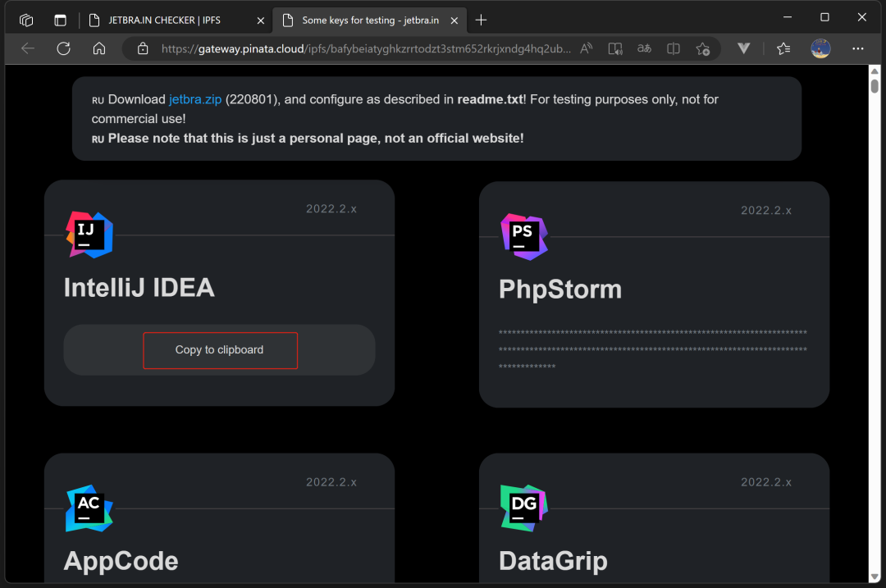The image size is (886, 588).
Task: Select the Some keys for testing tab
Action: [370, 21]
